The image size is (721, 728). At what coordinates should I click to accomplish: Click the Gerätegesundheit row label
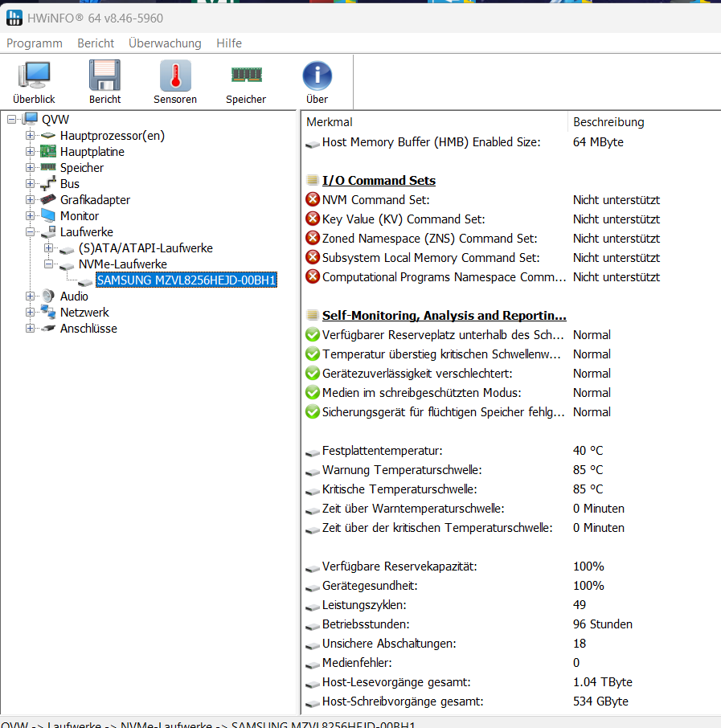(370, 586)
